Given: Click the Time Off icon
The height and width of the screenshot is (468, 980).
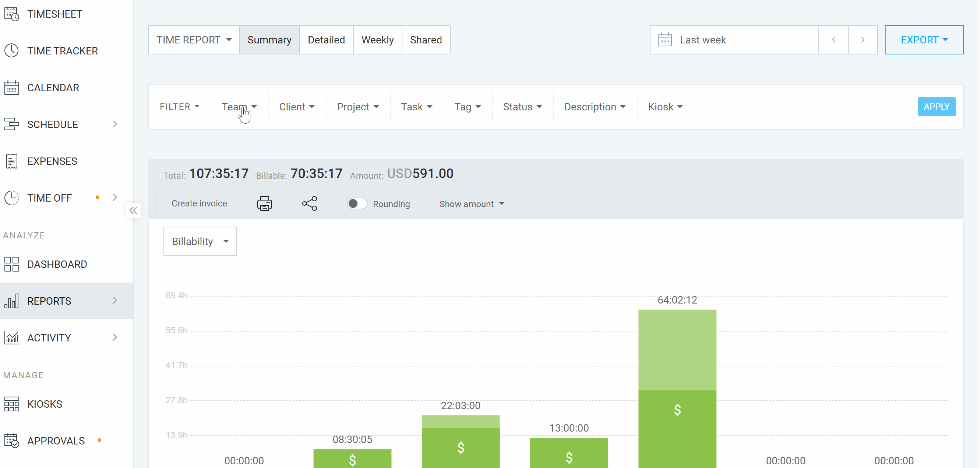Looking at the screenshot, I should pos(11,198).
